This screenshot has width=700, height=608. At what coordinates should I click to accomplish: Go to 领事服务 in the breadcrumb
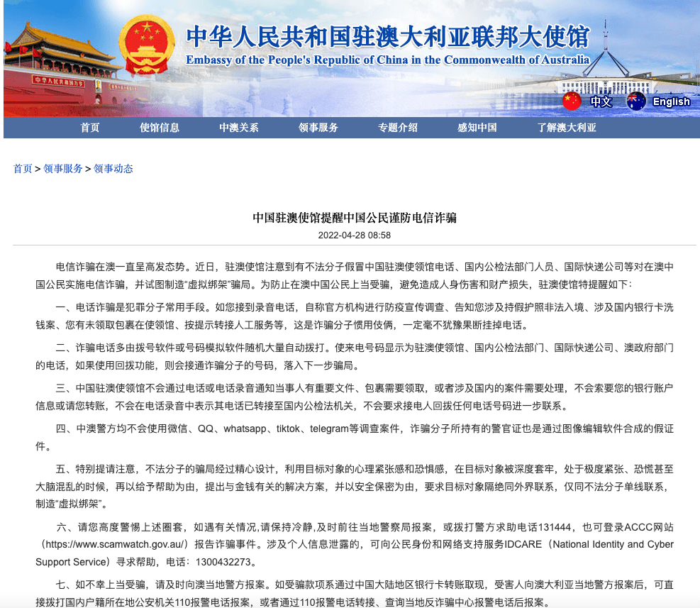[x=63, y=169]
